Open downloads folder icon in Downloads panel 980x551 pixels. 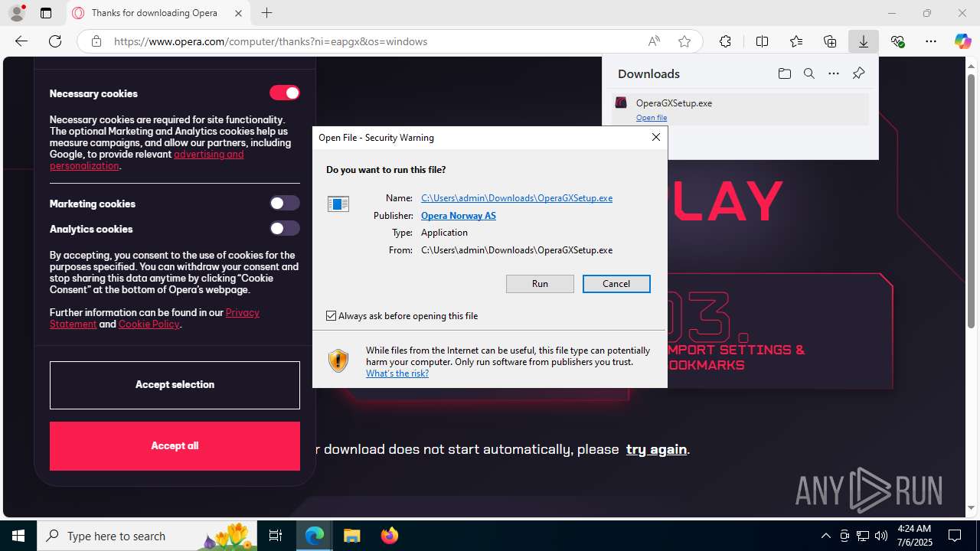(x=784, y=73)
